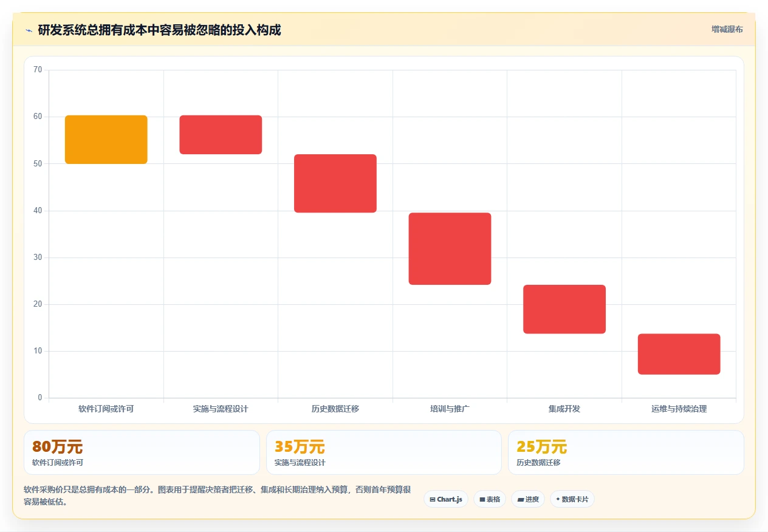Viewport: 768px width, 532px height.
Task: Click the 软件订阅或许可 x-axis label
Action: click(x=106, y=409)
